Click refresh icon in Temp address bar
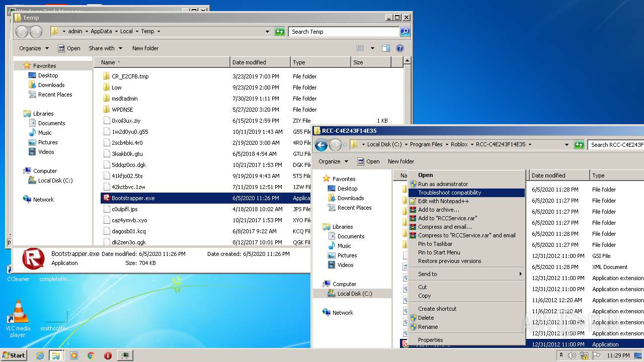Viewport: 644px width, 362px height. click(280, 32)
